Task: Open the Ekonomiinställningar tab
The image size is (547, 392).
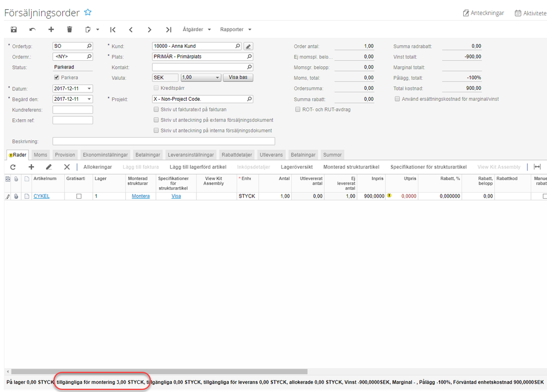Action: click(x=105, y=155)
